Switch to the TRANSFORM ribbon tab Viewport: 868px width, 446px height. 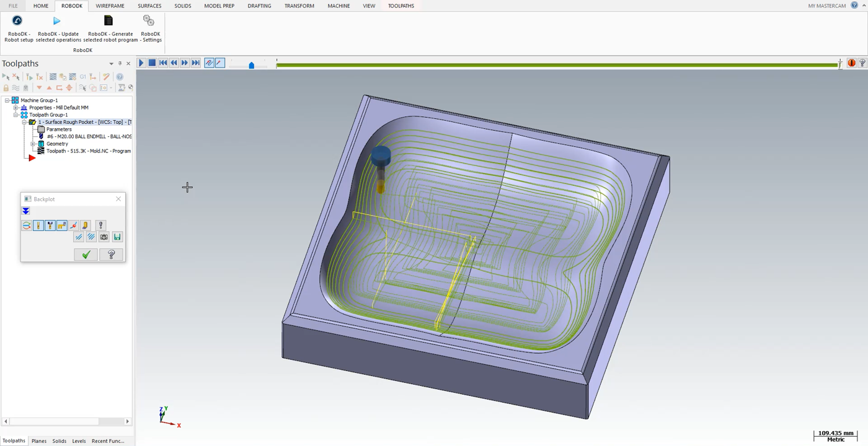(299, 6)
